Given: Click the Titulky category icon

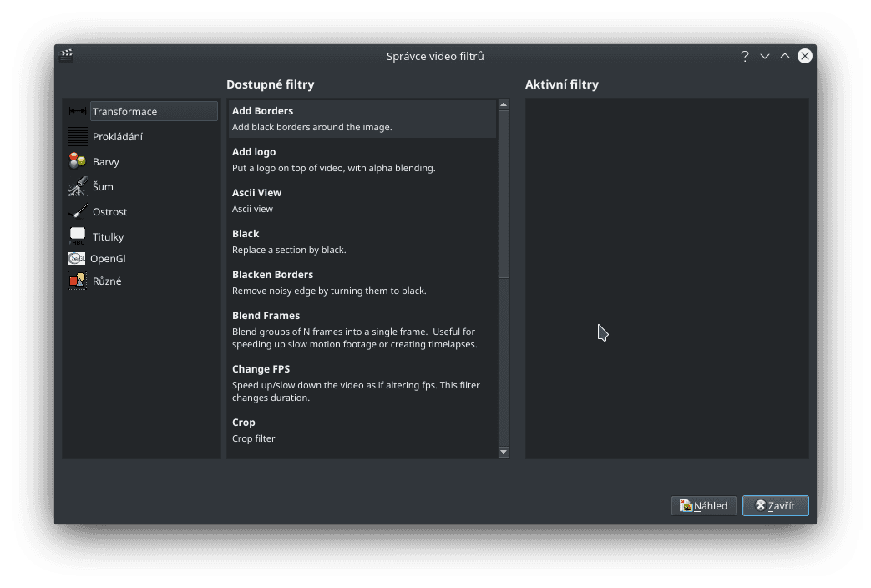Looking at the screenshot, I should (76, 236).
